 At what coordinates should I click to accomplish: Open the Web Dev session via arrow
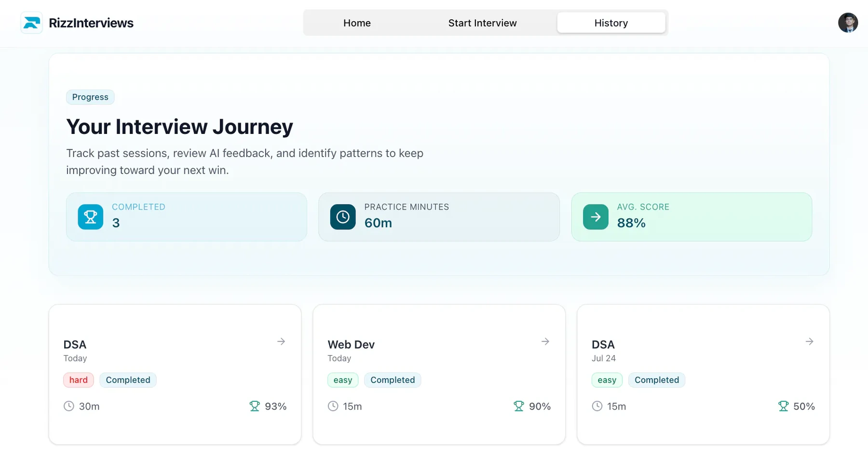pos(545,342)
